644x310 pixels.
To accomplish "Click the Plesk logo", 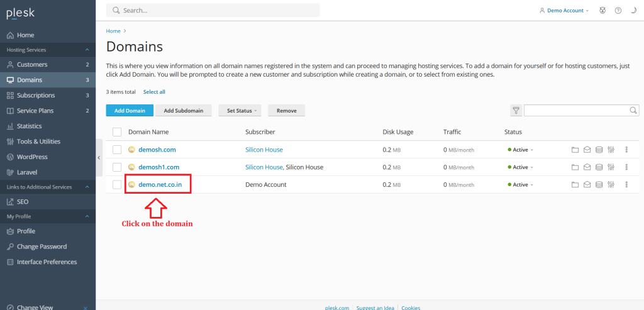I will click(21, 14).
